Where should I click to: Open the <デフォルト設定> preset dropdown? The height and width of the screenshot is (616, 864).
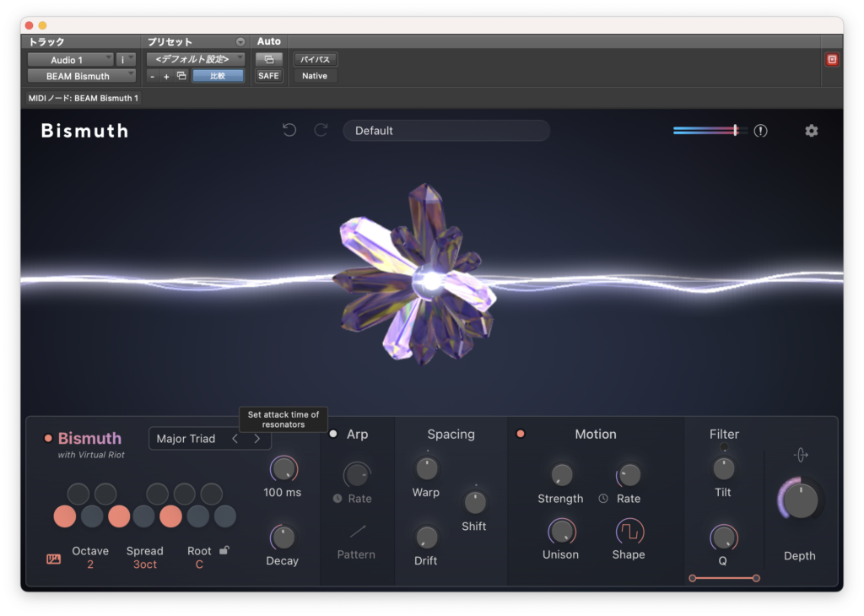(196, 59)
